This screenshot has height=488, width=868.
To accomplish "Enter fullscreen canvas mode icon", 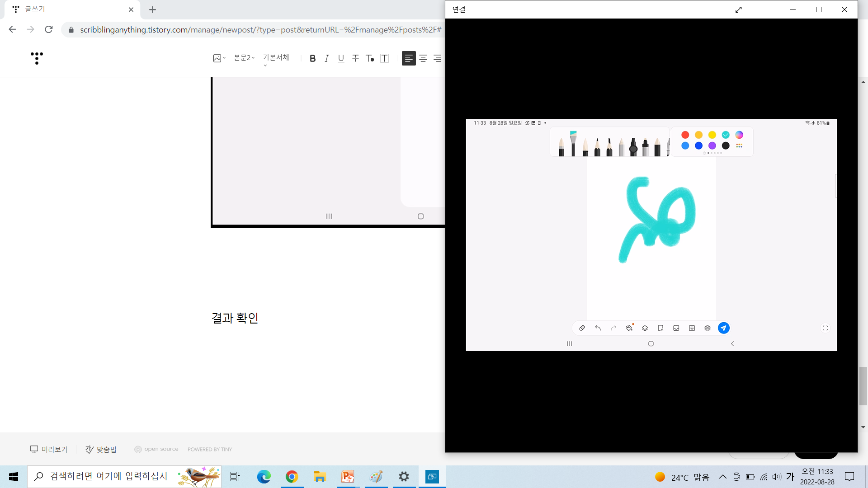I will (x=825, y=328).
